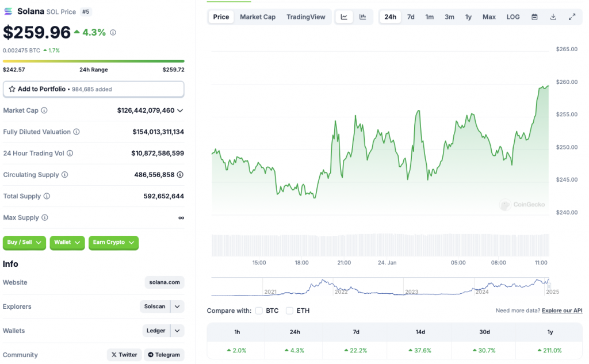The height and width of the screenshot is (364, 589).
Task: Click the download chart icon
Action: pyautogui.click(x=553, y=17)
